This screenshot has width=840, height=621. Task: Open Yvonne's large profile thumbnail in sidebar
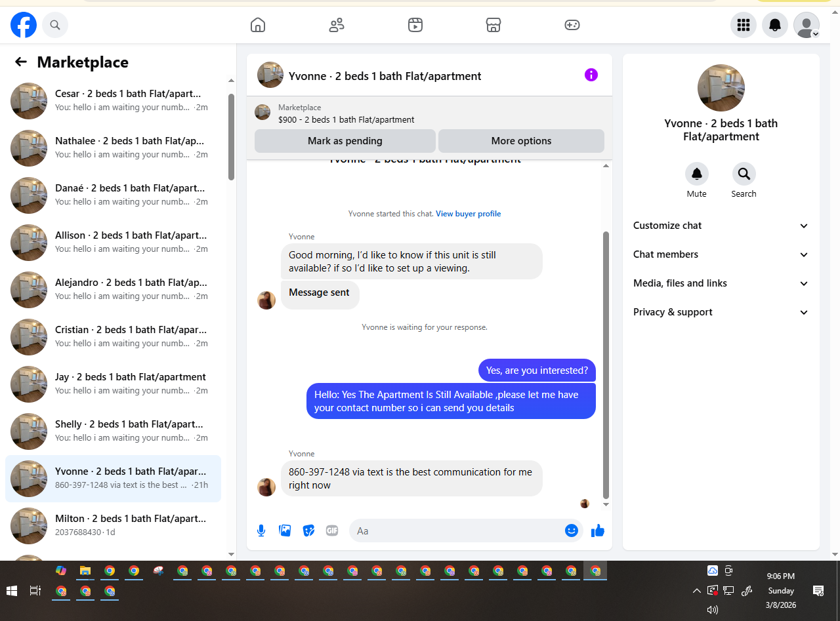[721, 88]
